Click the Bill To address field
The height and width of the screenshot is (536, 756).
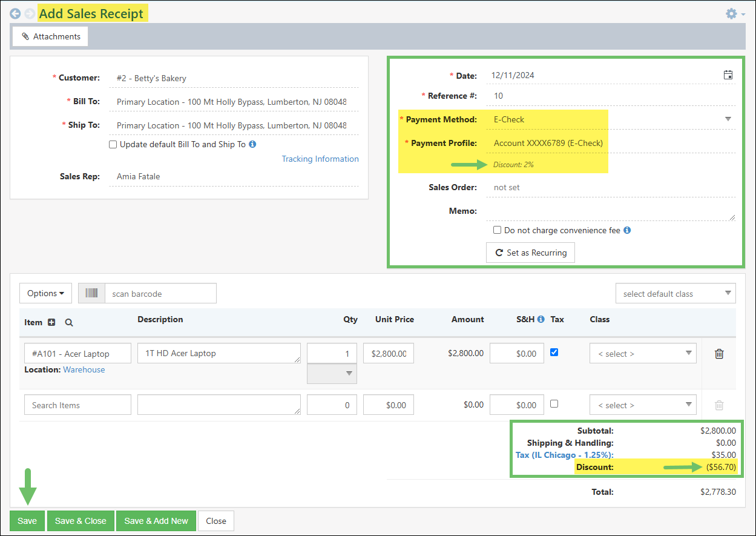234,102
